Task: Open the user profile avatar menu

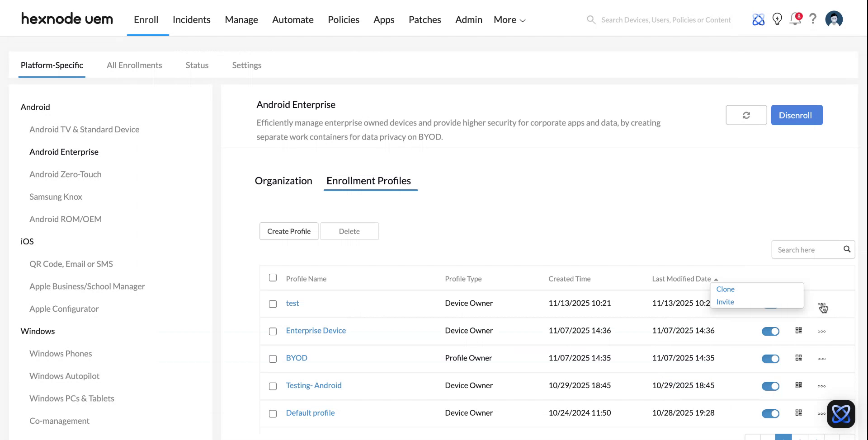Action: click(x=834, y=19)
